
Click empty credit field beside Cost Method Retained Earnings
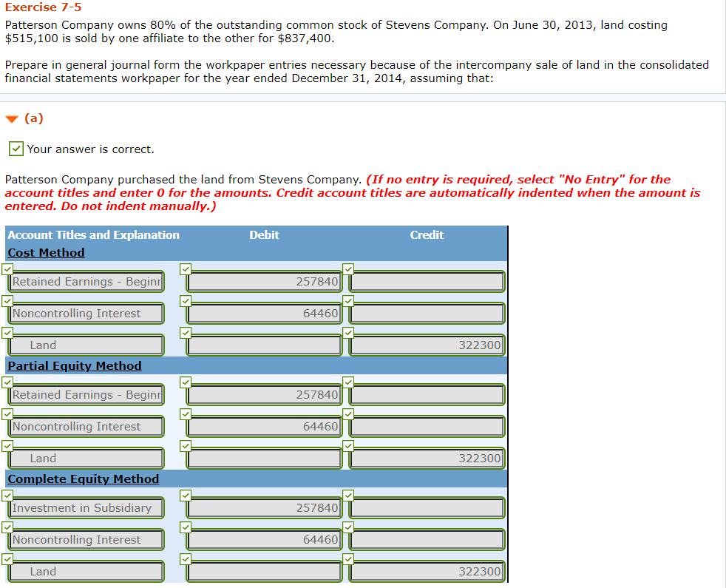[427, 282]
